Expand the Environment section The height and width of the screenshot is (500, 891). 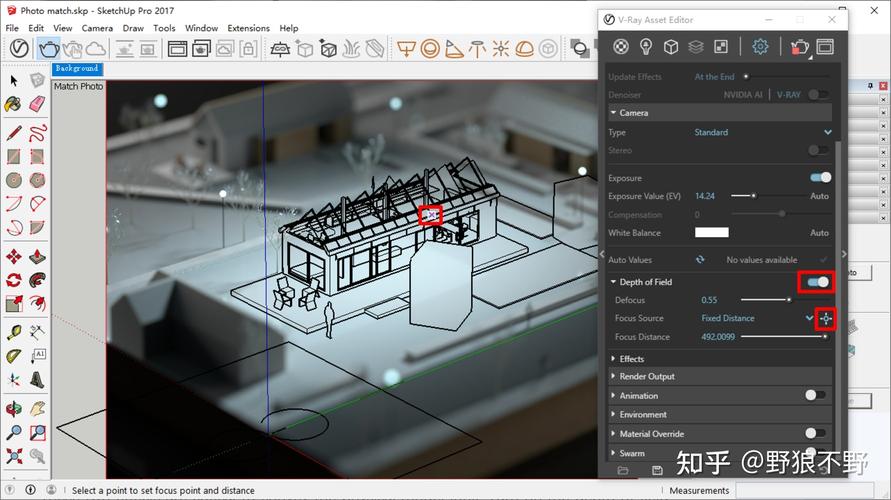[642, 414]
